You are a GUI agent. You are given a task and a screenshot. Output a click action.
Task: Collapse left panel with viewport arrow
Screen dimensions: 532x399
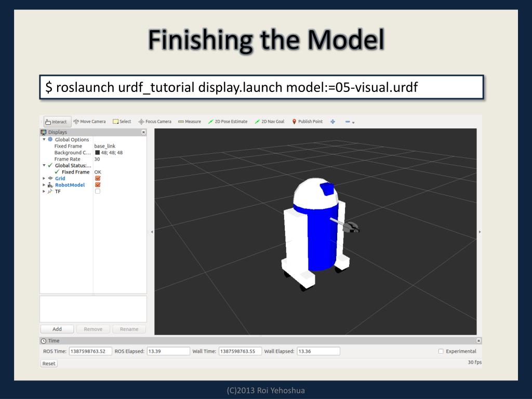[x=152, y=232]
